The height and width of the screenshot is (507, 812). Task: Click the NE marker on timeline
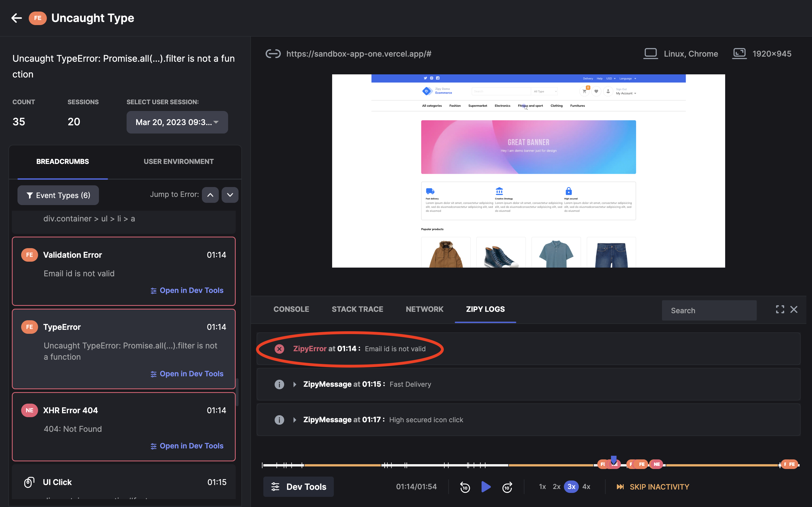[657, 464]
